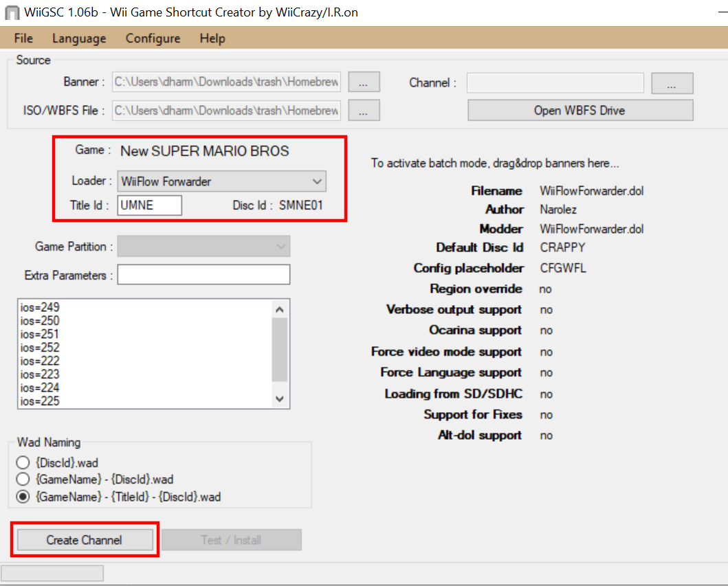The width and height of the screenshot is (728, 586).
Task: Select ios=251 in the list
Action: click(40, 334)
